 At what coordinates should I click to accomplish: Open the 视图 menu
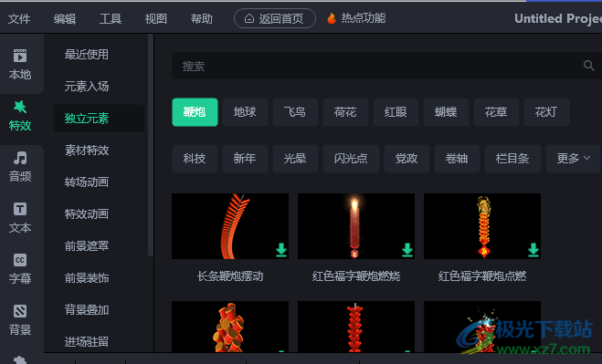(x=156, y=18)
